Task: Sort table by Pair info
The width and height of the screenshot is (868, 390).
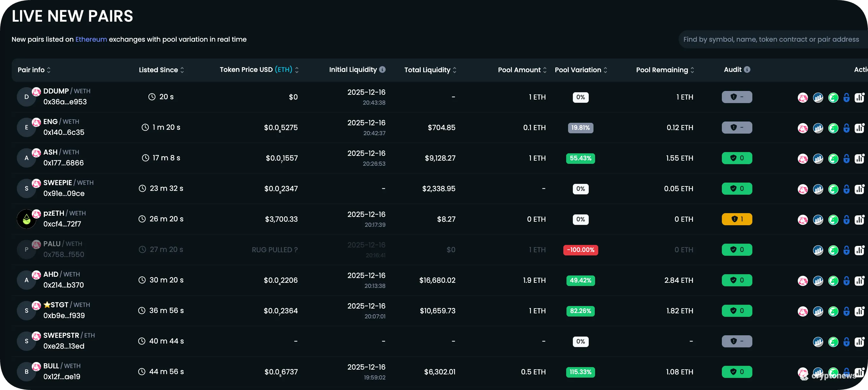Action: (x=34, y=70)
